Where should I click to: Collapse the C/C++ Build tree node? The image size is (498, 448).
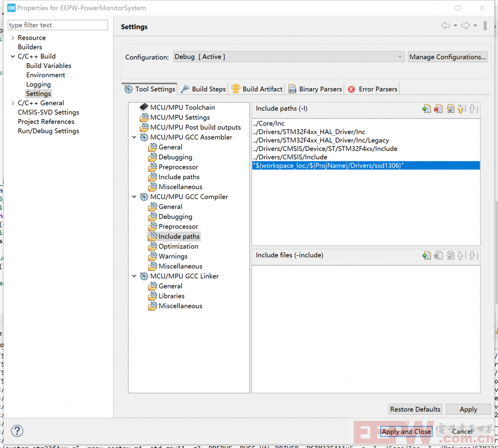tap(13, 57)
